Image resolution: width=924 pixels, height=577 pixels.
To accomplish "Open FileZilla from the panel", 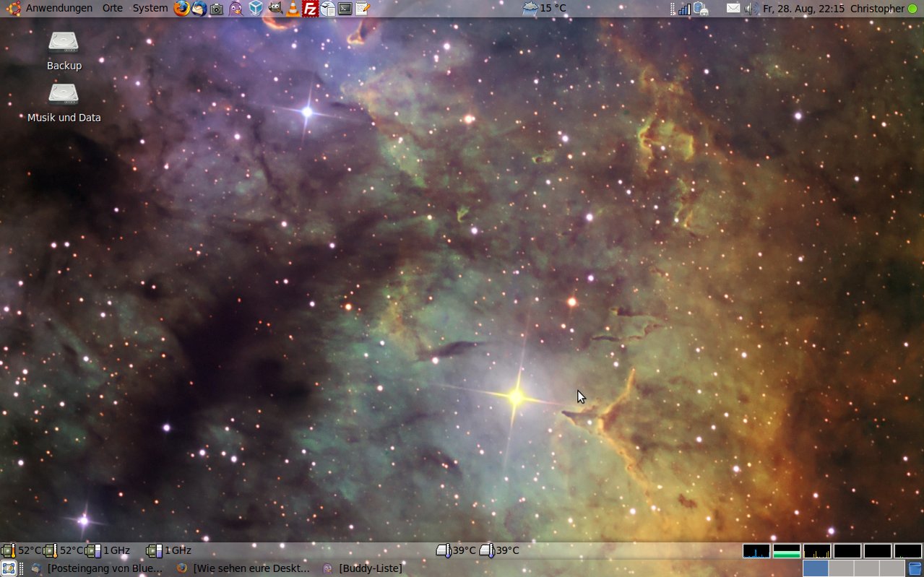I will pos(311,9).
